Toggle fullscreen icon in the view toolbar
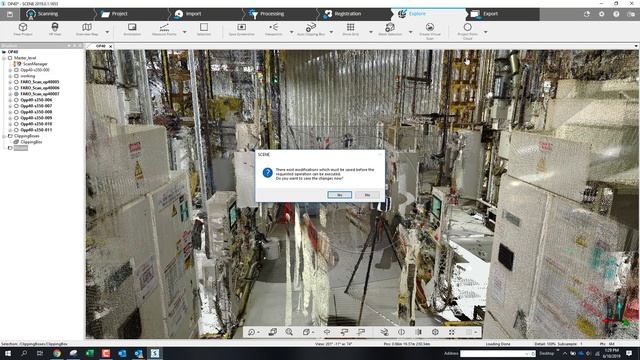This screenshot has width=640, height=360. [452, 332]
